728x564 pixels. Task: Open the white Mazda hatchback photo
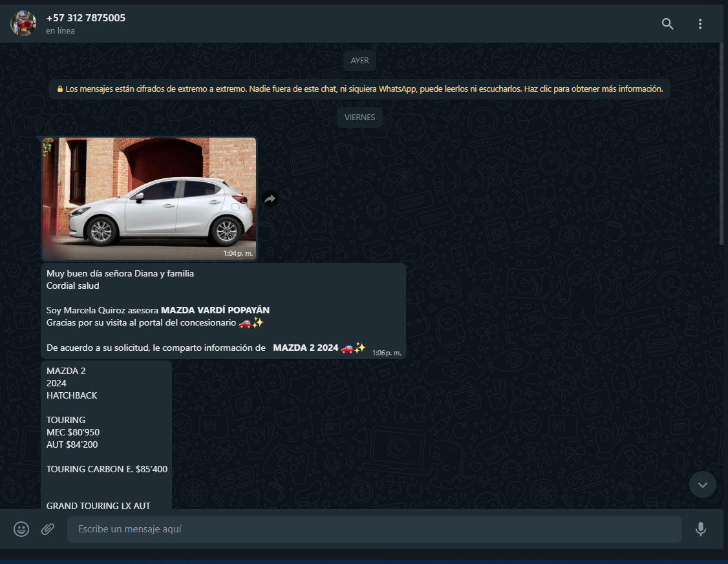[149, 198]
